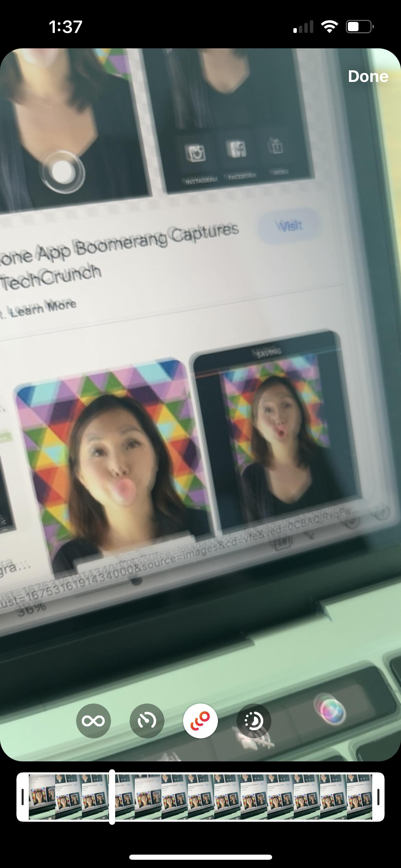Tap Done to finish editing the boomerang
The height and width of the screenshot is (868, 401).
(x=368, y=76)
